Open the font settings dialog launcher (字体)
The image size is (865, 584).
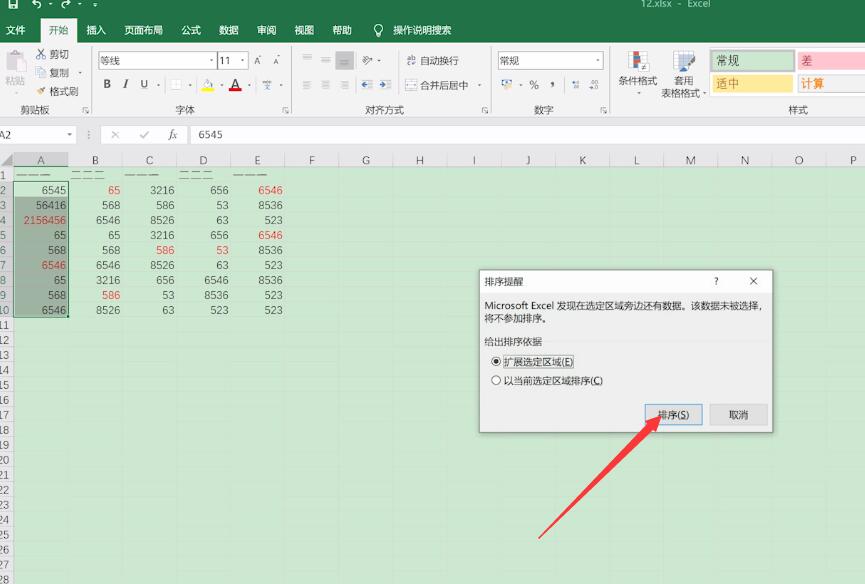click(285, 110)
